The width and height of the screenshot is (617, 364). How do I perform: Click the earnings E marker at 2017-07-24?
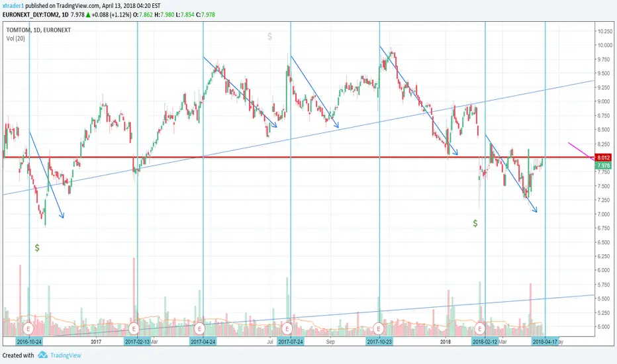coord(287,328)
